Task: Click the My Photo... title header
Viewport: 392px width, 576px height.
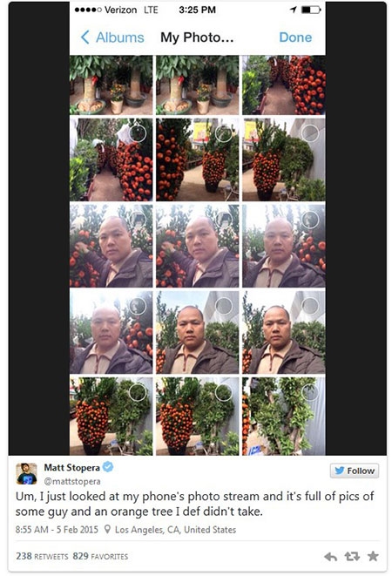Action: (197, 37)
